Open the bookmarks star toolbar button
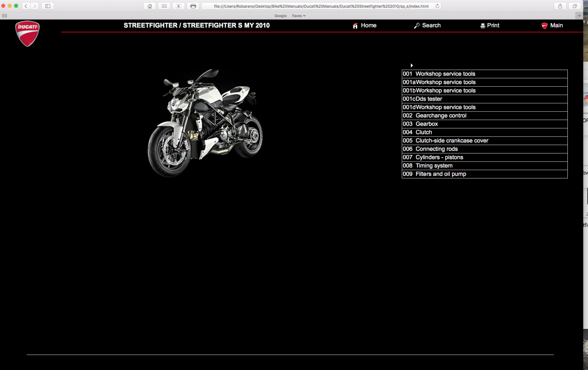588x370 pixels. pos(179,6)
